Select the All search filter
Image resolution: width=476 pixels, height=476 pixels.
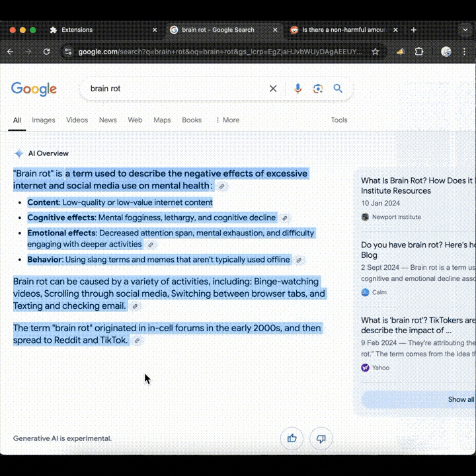point(17,120)
